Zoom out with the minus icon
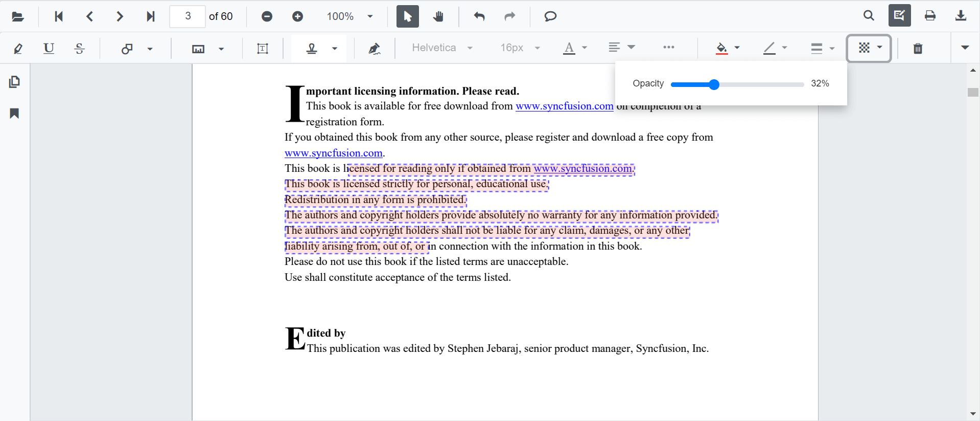This screenshot has height=421, width=980. pos(267,16)
